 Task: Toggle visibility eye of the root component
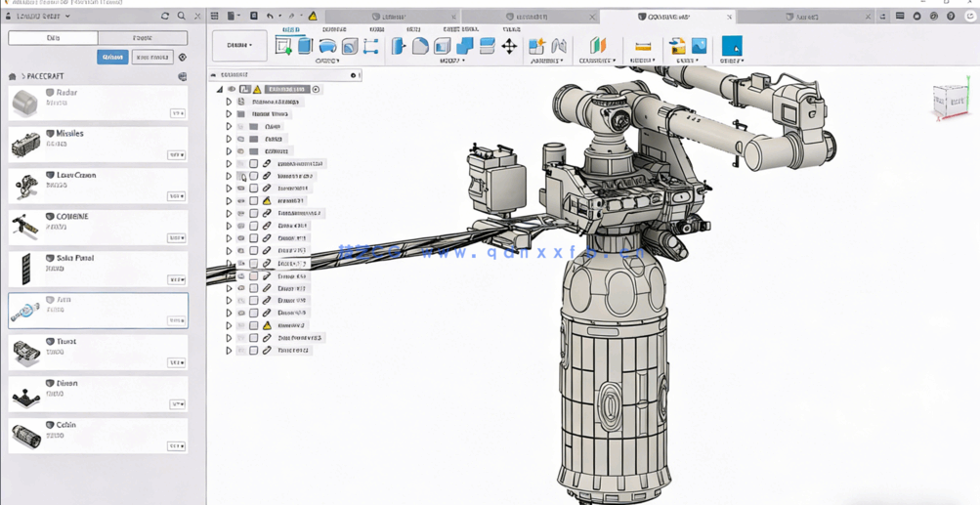tap(232, 90)
